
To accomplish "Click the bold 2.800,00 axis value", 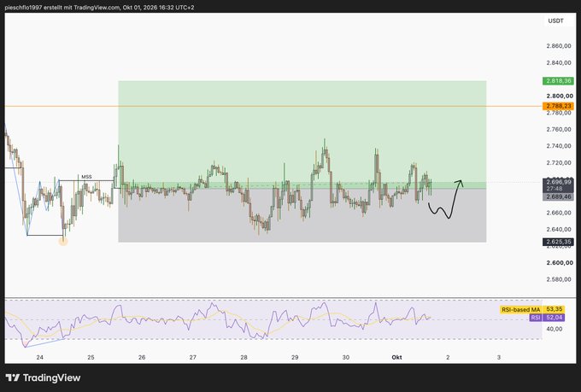I will (x=559, y=96).
